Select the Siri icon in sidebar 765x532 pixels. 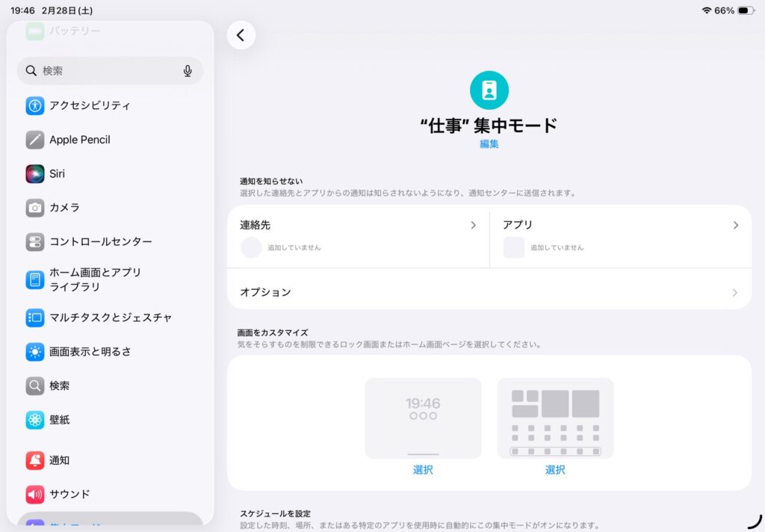pyautogui.click(x=35, y=173)
